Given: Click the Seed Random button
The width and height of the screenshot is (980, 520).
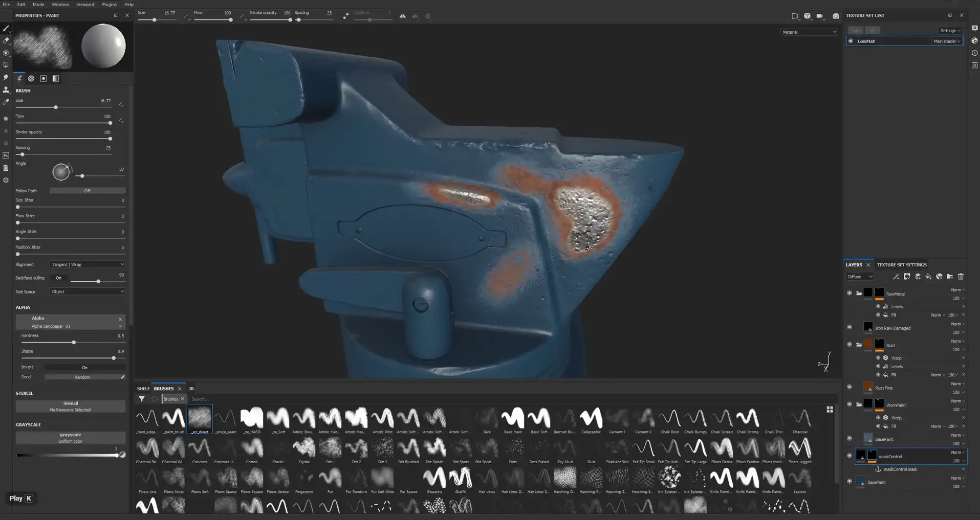Looking at the screenshot, I should pyautogui.click(x=82, y=377).
